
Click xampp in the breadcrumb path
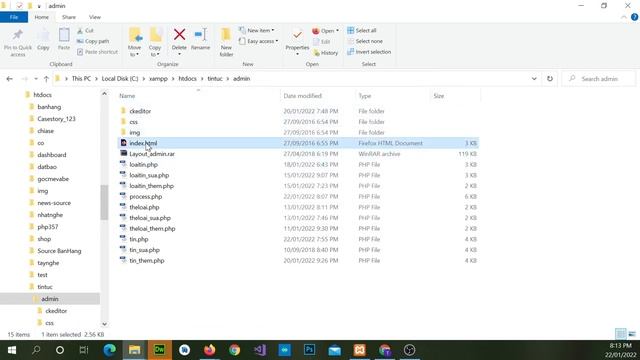pyautogui.click(x=158, y=79)
